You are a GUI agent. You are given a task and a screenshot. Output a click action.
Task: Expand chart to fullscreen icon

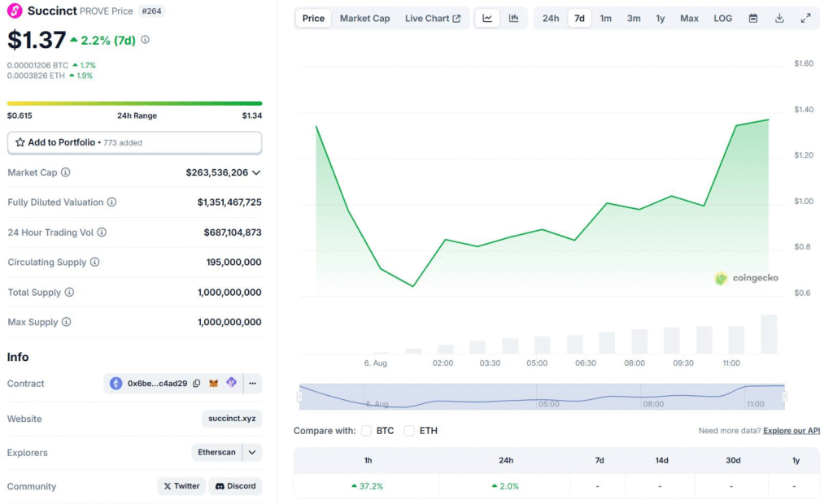tap(806, 19)
